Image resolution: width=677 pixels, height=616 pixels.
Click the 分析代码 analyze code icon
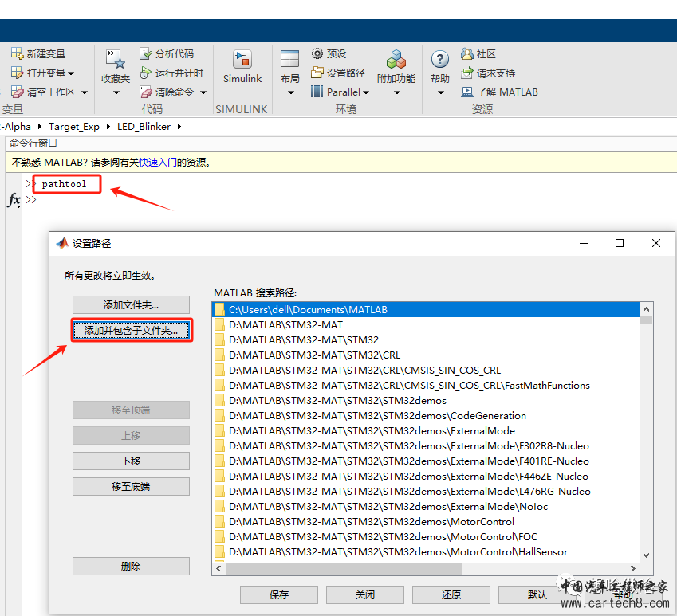tap(146, 53)
